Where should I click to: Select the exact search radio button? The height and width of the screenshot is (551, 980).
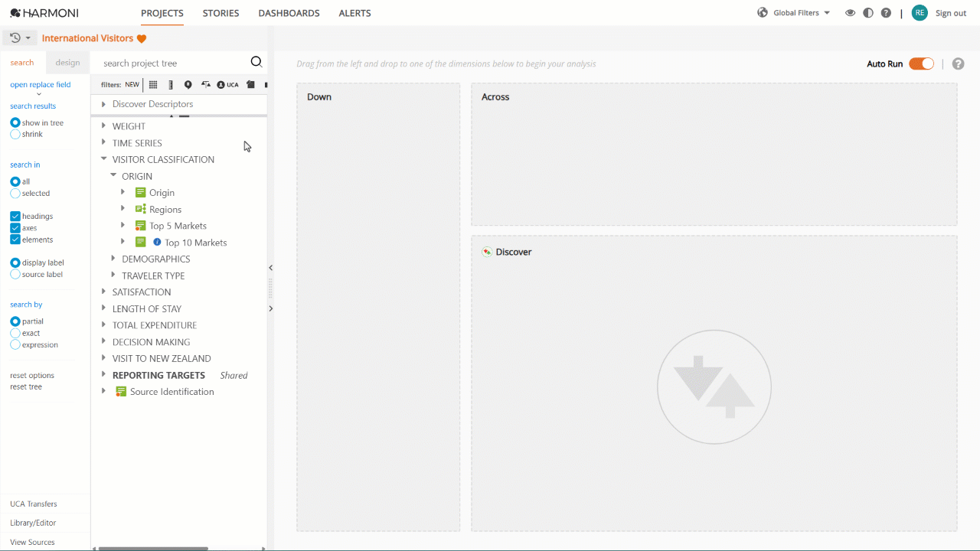click(x=15, y=333)
